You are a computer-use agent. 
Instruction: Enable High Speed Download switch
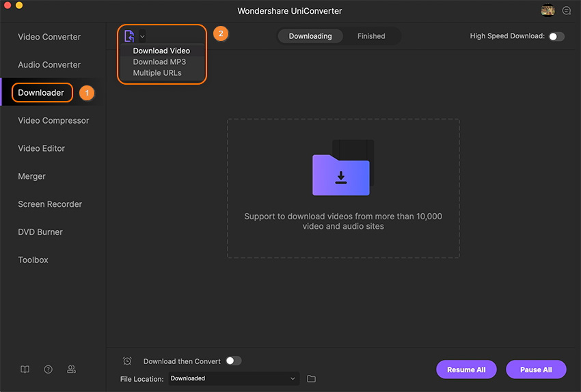tap(556, 36)
